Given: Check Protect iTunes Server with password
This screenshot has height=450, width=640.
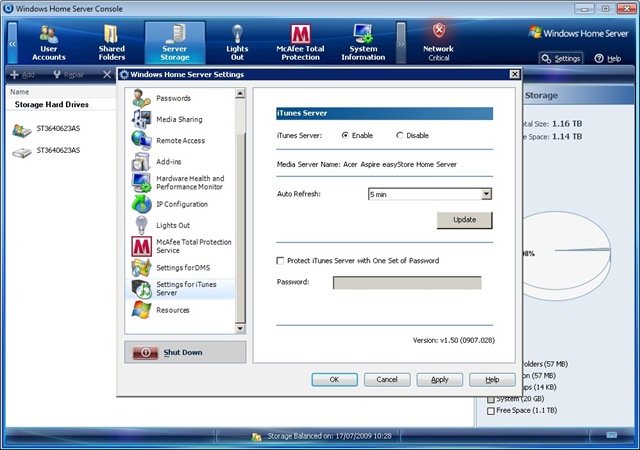Looking at the screenshot, I should (280, 261).
